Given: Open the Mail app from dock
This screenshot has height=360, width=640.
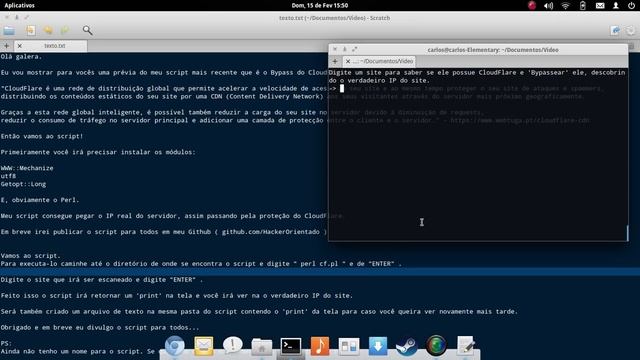Looking at the screenshot, I should 203,346.
